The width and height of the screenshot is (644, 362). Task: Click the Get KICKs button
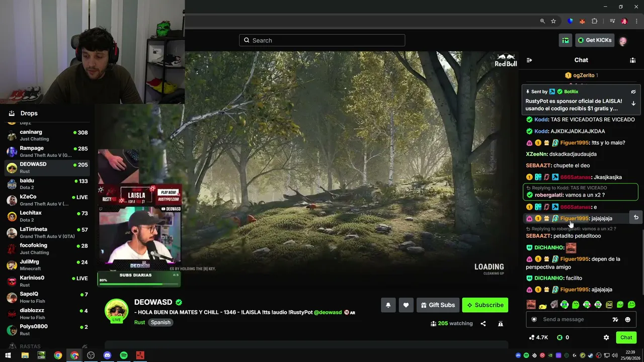click(594, 40)
